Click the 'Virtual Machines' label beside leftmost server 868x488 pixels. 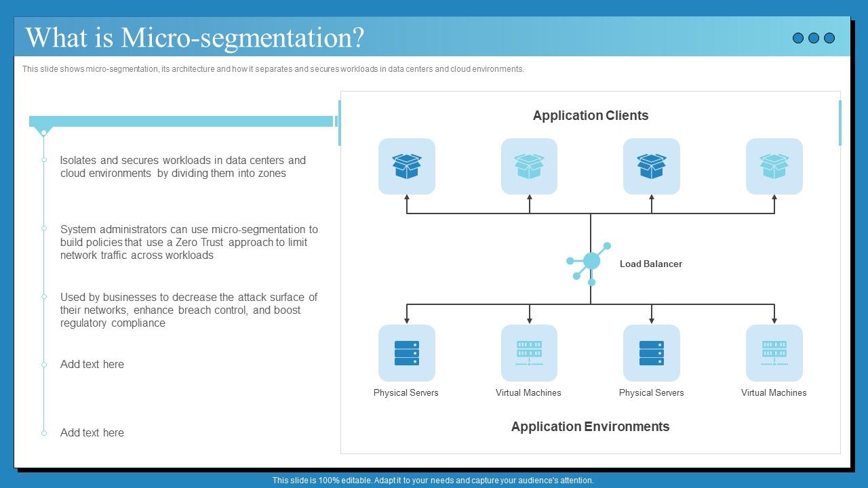point(528,392)
